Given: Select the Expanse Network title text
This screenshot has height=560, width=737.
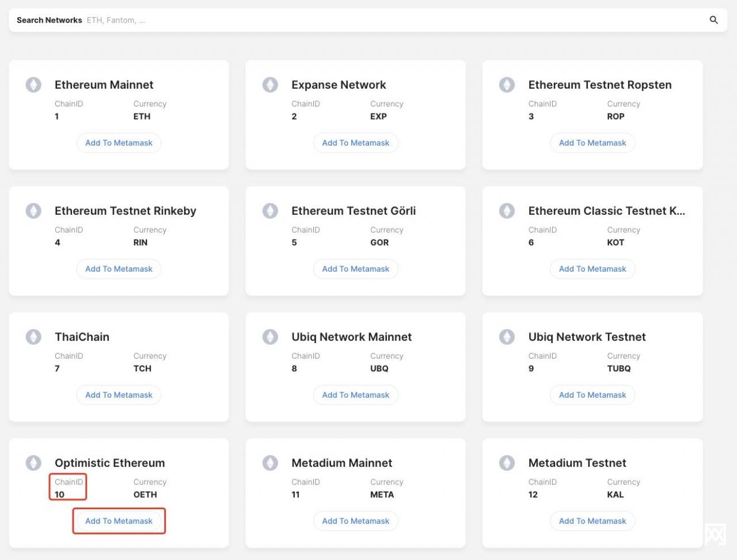Looking at the screenshot, I should [339, 85].
